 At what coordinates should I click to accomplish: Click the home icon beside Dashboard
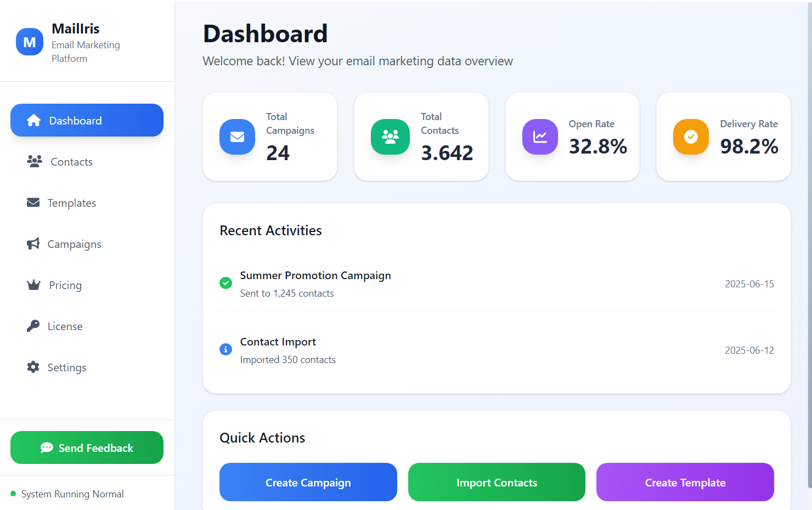(x=33, y=120)
